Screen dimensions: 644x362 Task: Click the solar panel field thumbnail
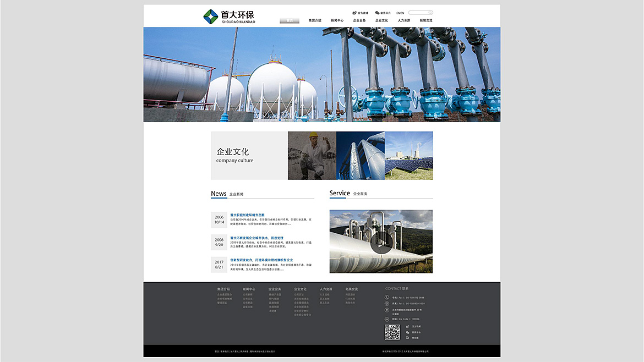pyautogui.click(x=408, y=155)
